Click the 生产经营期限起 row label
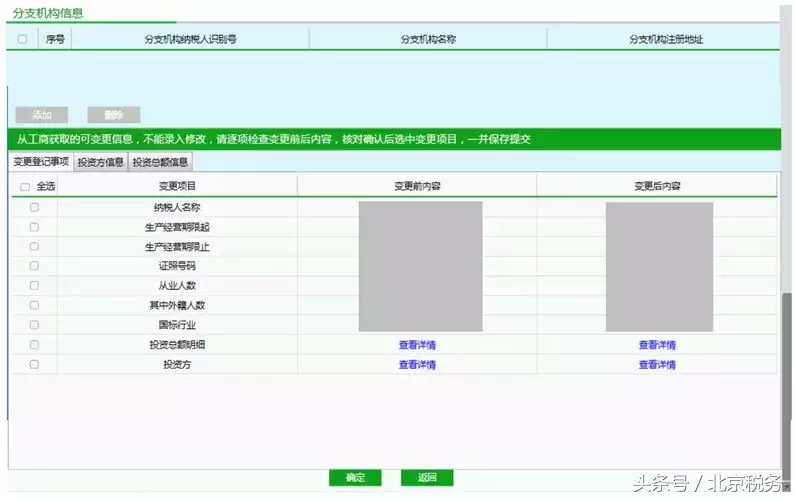The image size is (795, 500). 177,227
